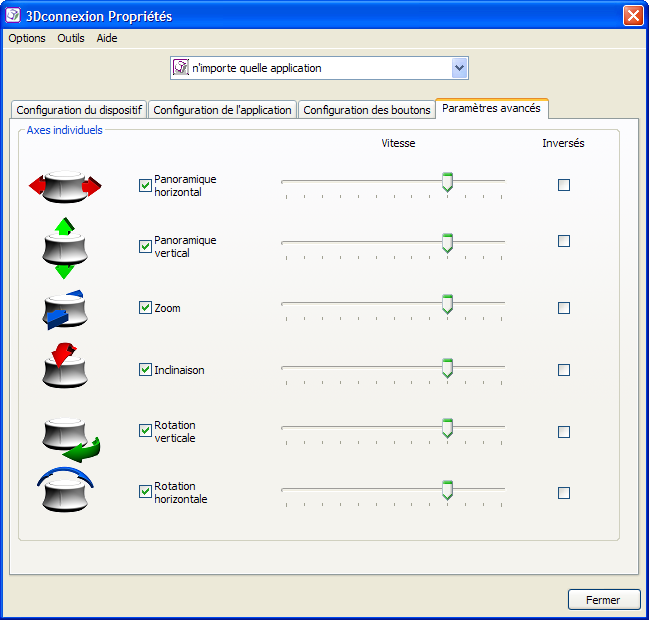This screenshot has height=620, width=649.
Task: Enable Inversés checkbox for Inclinaison
Action: point(564,370)
